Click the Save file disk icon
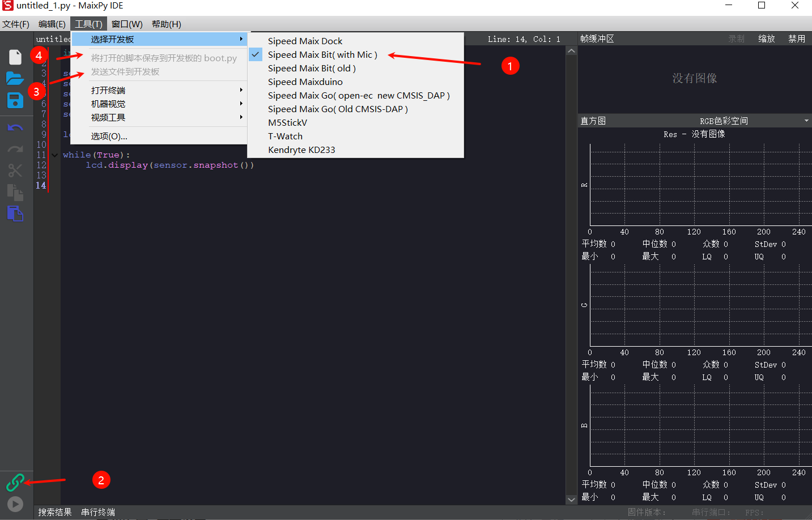Screen dimensions: 812x520 coord(15,100)
